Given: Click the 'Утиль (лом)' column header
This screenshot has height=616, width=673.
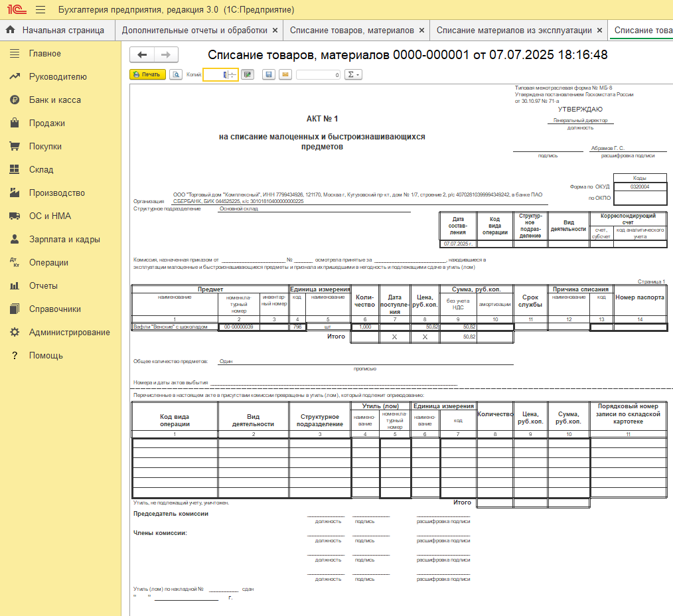Looking at the screenshot, I should click(380, 406).
